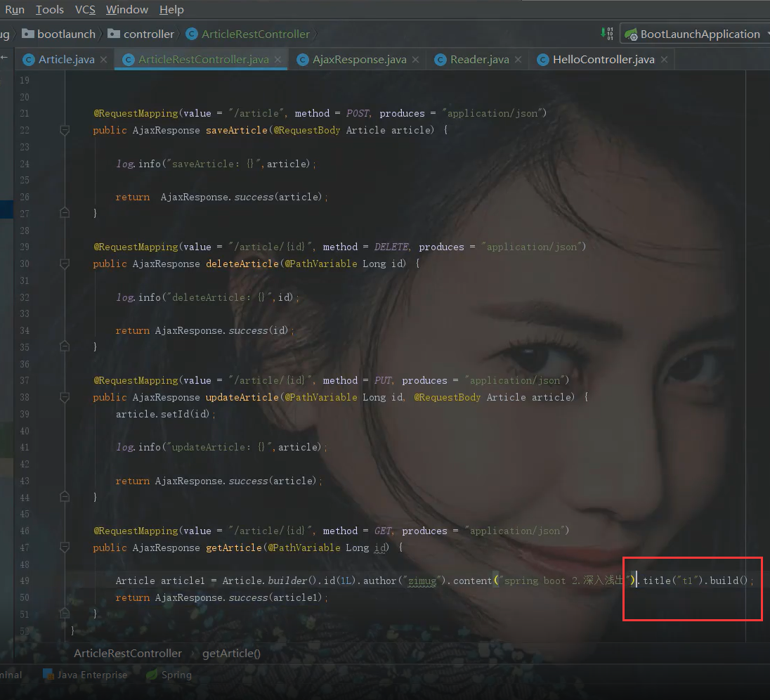Switch to the Article.java tab
Screen dimensions: 770x700
pyautogui.click(x=66, y=60)
